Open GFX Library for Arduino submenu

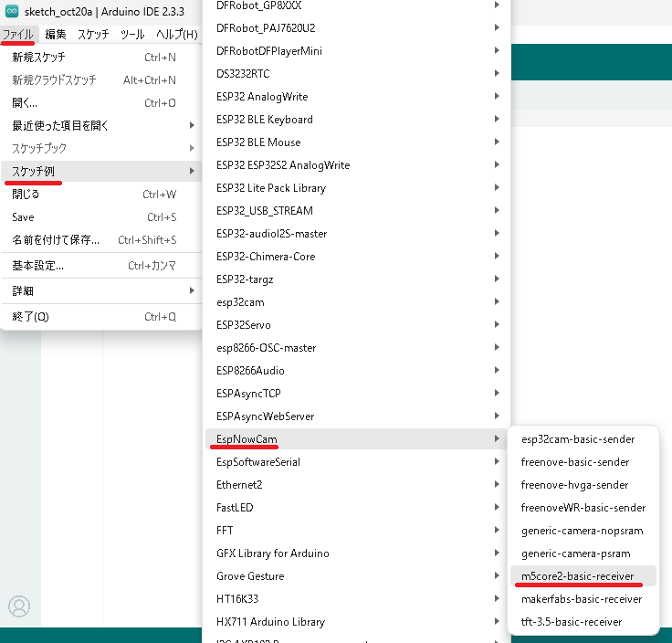pyautogui.click(x=357, y=553)
